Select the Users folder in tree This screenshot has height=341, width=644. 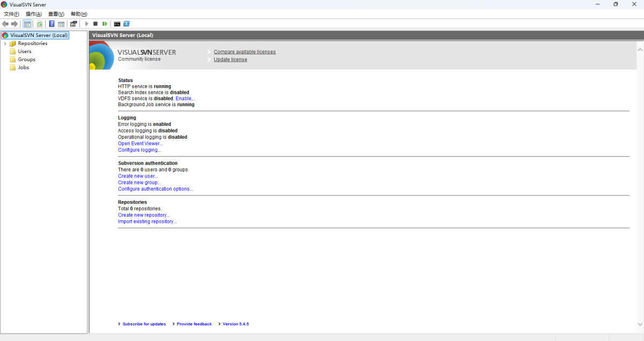(x=24, y=51)
